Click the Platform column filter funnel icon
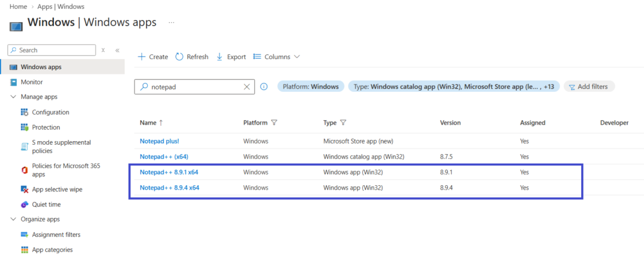The image size is (644, 267). [x=274, y=123]
